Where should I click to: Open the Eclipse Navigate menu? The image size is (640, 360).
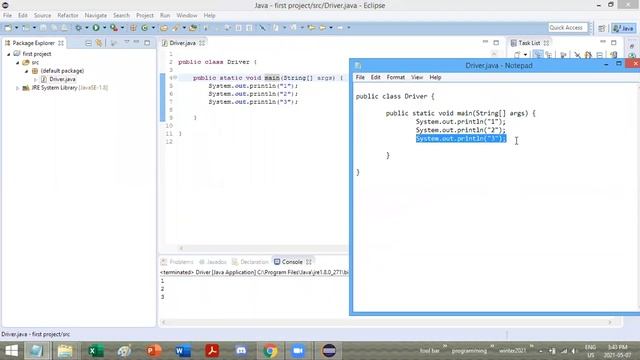[96, 16]
